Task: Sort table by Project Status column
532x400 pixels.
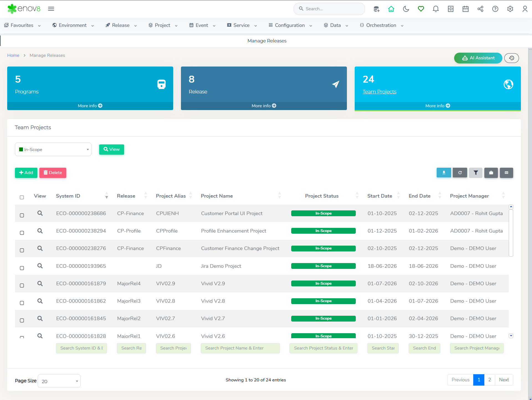Action: pyautogui.click(x=322, y=196)
